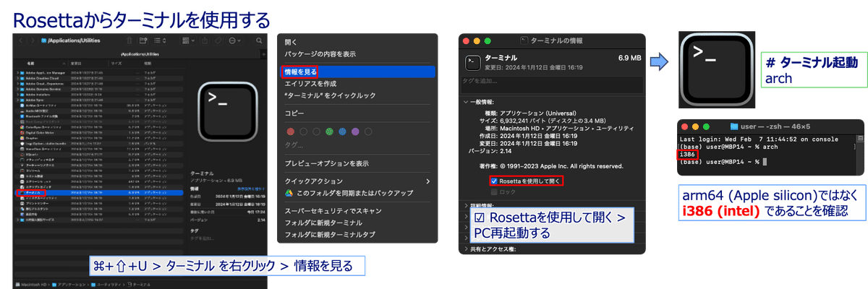The height and width of the screenshot is (289, 868).
Task: Apply the purple tag color in context menu
Action: click(x=355, y=132)
